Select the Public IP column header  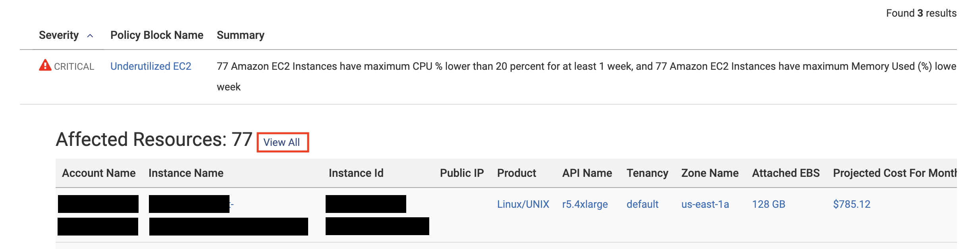[x=462, y=173]
